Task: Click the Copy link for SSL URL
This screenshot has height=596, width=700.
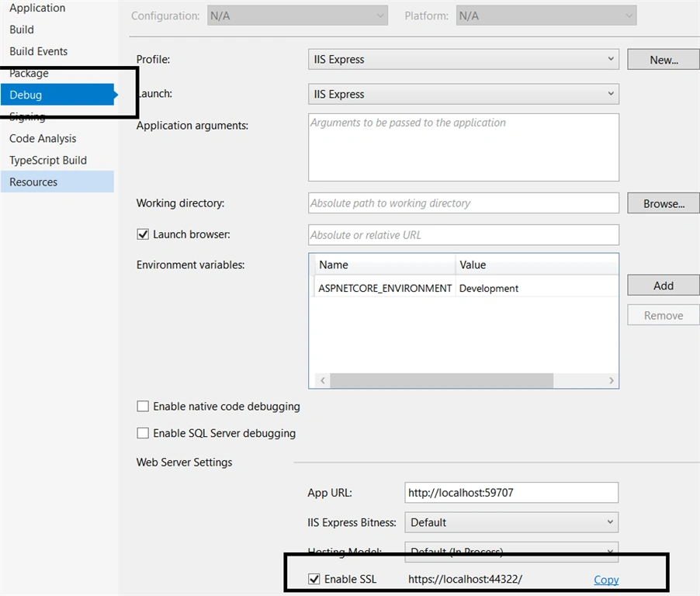Action: [x=606, y=580]
